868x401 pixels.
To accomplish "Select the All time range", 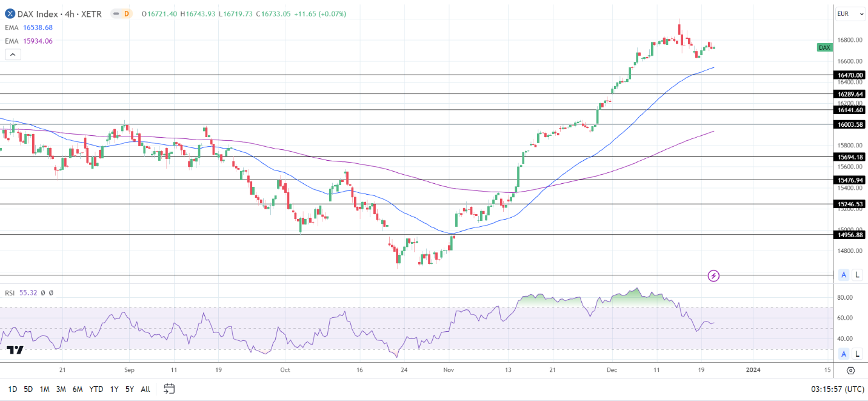I will click(x=145, y=389).
